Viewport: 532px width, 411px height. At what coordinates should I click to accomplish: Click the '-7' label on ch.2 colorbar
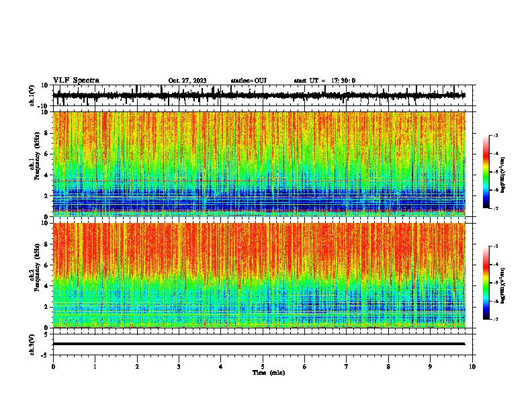point(495,319)
